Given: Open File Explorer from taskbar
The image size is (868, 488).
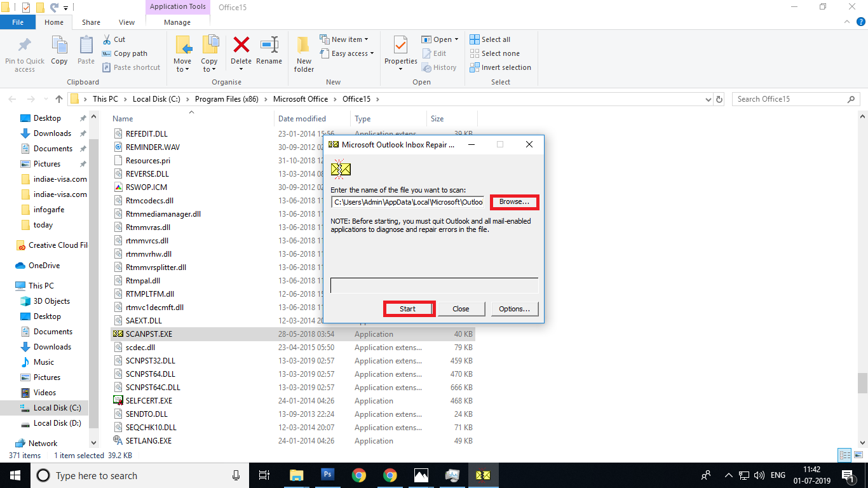Looking at the screenshot, I should 297,475.
